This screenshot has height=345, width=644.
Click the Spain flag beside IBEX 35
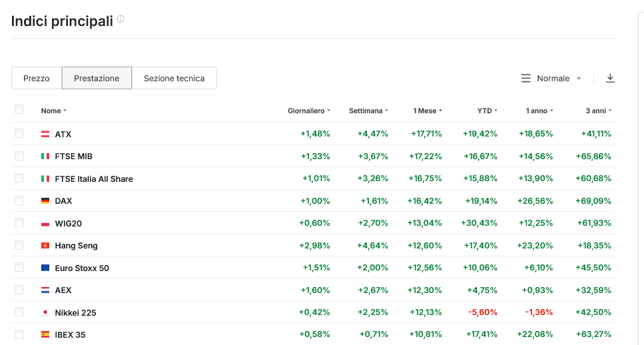tap(45, 335)
